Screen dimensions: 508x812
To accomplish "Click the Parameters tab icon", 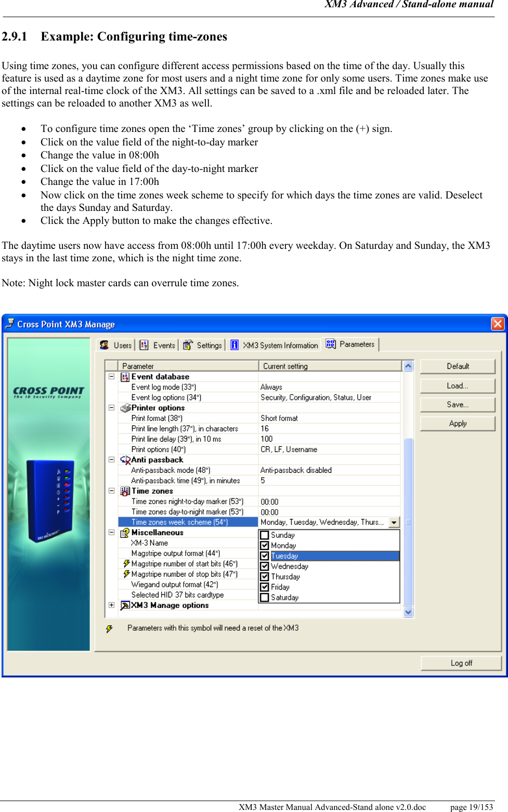I will point(331,344).
